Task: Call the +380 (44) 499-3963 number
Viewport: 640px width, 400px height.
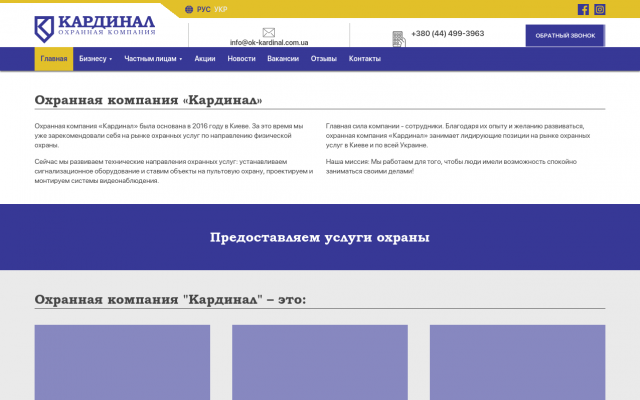Action: (x=447, y=33)
